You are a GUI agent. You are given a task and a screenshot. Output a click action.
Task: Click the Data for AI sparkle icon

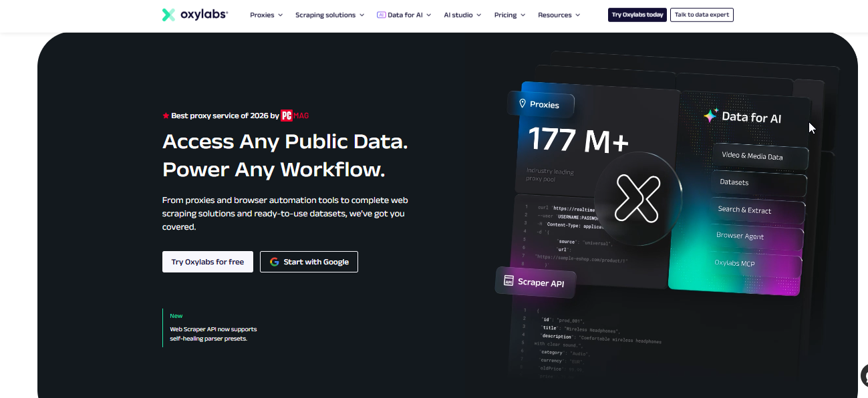(710, 116)
